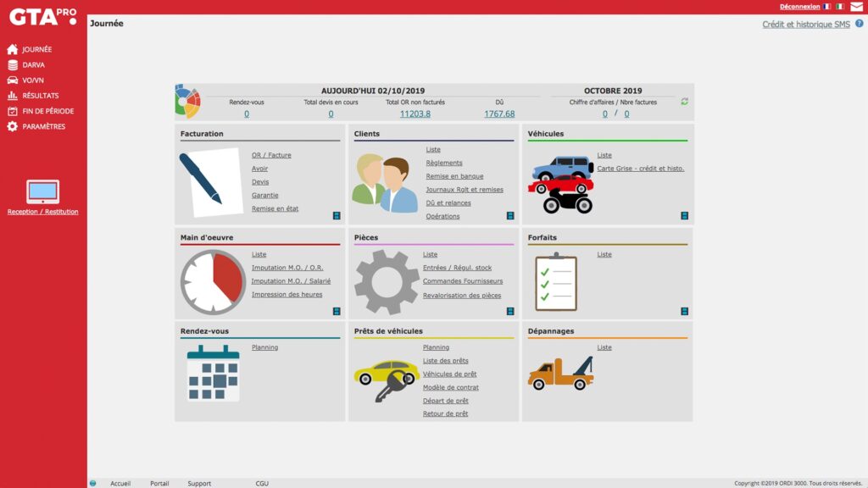
Task: Click the Pièces gear icon
Action: (387, 280)
